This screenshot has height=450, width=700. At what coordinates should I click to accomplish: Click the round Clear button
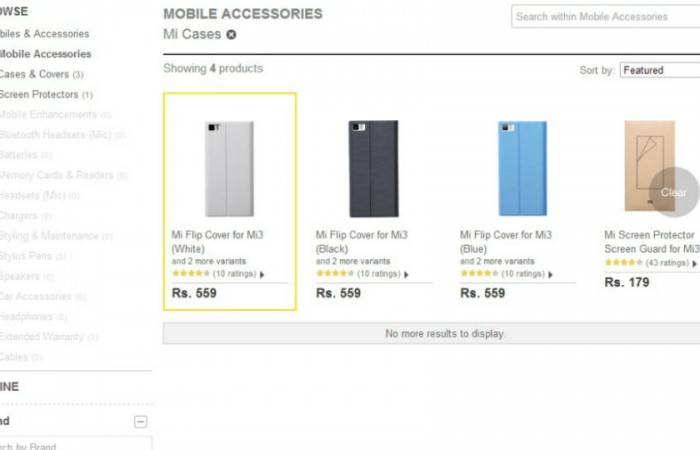pyautogui.click(x=674, y=192)
